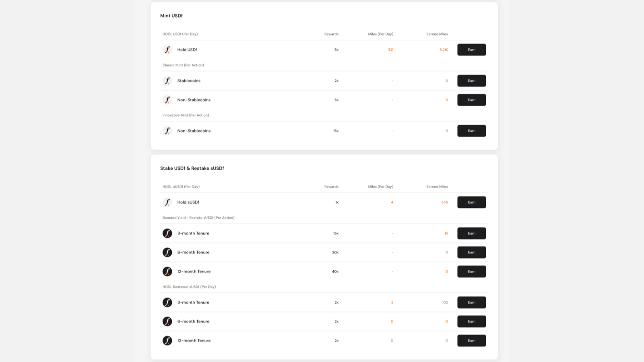
Task: Click the Hold sUSDf token icon
Action: point(167,202)
